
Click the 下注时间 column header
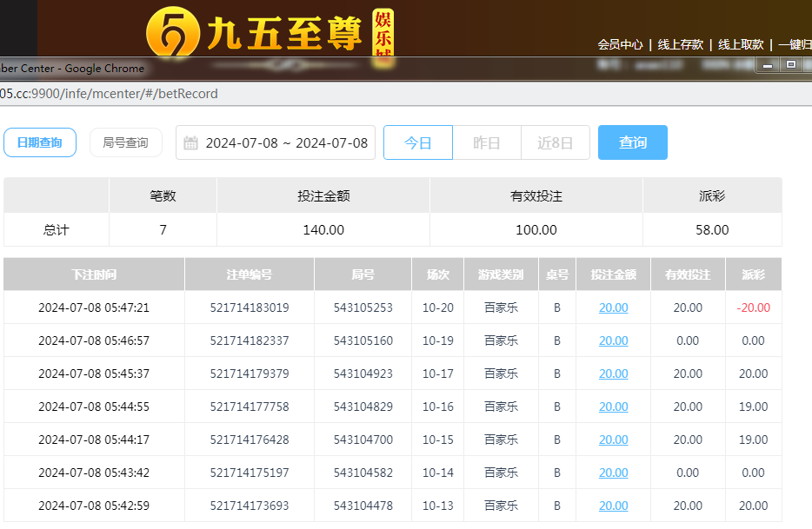point(94,274)
